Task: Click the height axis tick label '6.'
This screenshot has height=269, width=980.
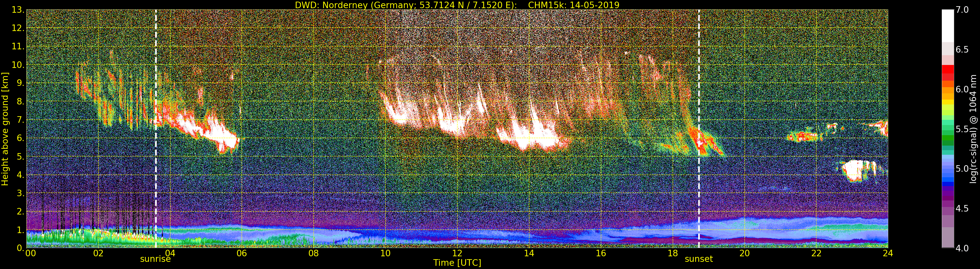Action: coord(21,138)
